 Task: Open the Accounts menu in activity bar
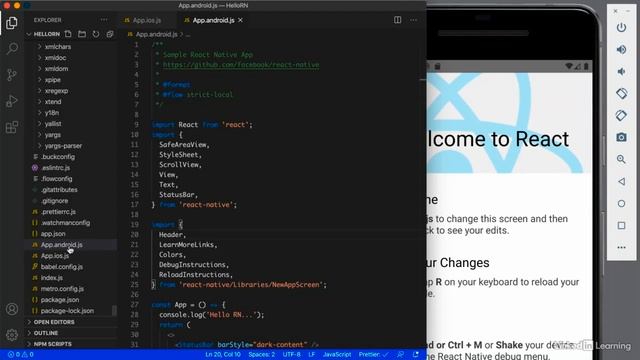12,309
